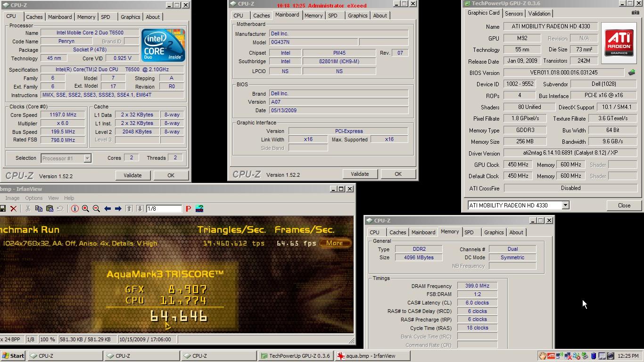Click the webcam tray icon
Viewport: 644px width, 362px height.
click(x=611, y=356)
